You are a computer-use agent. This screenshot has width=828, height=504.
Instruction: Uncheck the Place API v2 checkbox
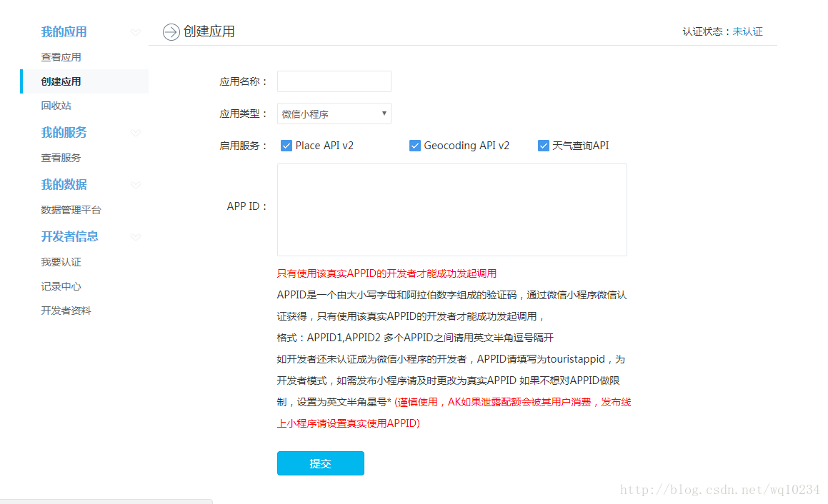286,146
